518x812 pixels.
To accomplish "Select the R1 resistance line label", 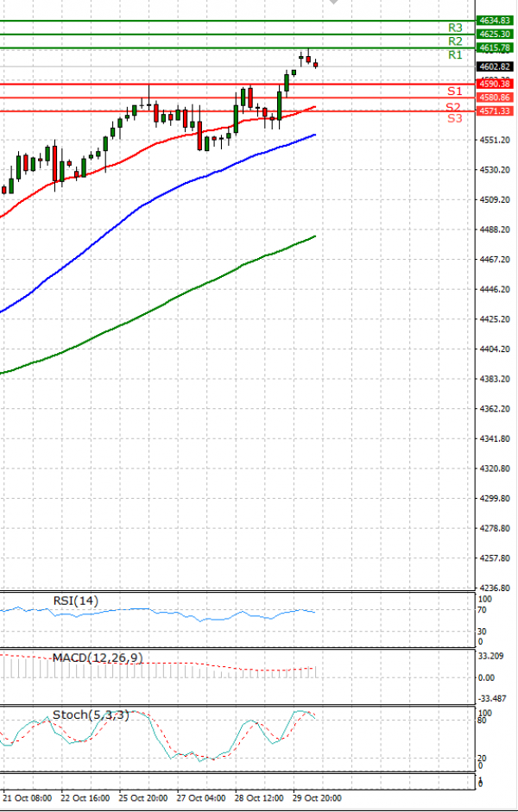I will tap(455, 55).
